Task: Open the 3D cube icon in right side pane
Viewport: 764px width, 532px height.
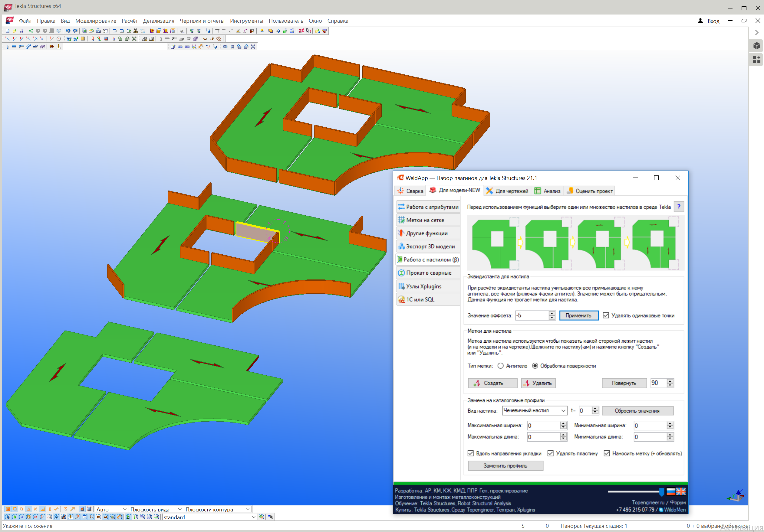Action: 756,46
